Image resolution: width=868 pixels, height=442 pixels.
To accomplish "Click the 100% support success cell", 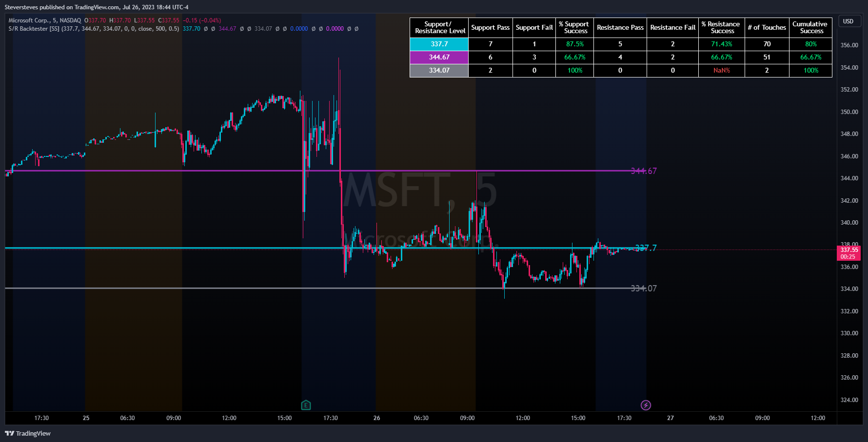I will (x=575, y=70).
